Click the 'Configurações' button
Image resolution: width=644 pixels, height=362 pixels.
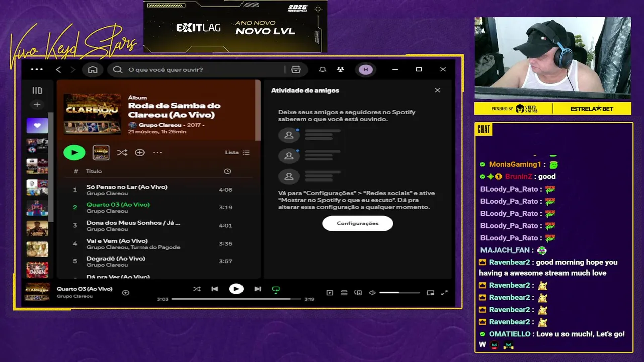[358, 223]
